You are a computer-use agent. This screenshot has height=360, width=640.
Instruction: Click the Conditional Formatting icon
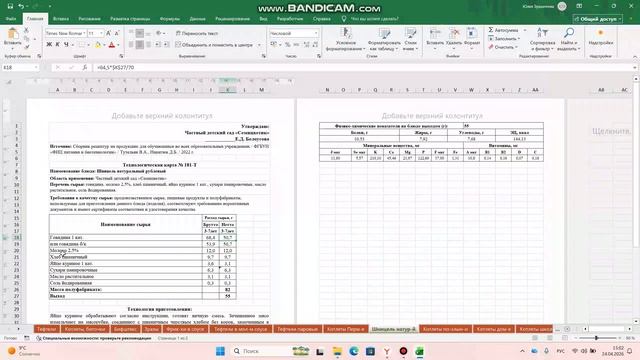point(345,33)
